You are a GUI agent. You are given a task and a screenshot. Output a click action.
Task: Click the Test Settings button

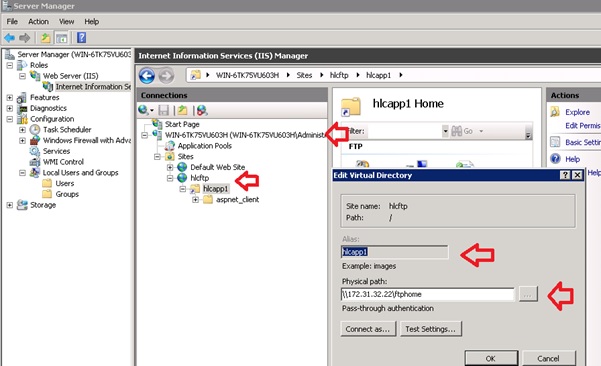[430, 329]
